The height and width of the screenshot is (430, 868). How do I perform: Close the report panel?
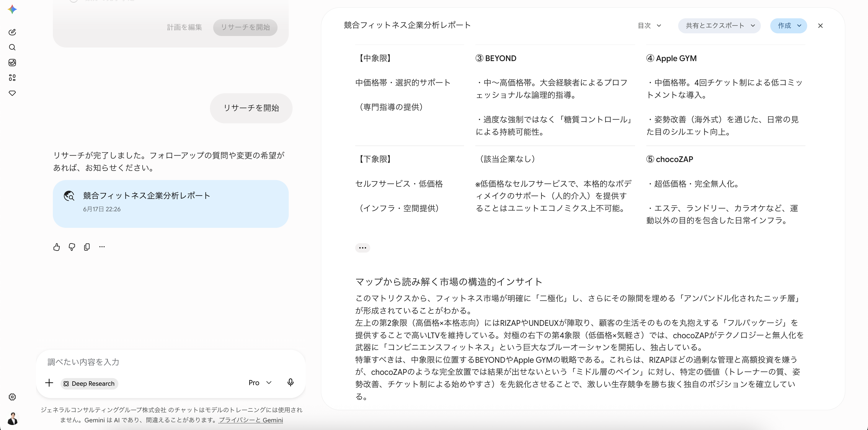[x=820, y=26]
